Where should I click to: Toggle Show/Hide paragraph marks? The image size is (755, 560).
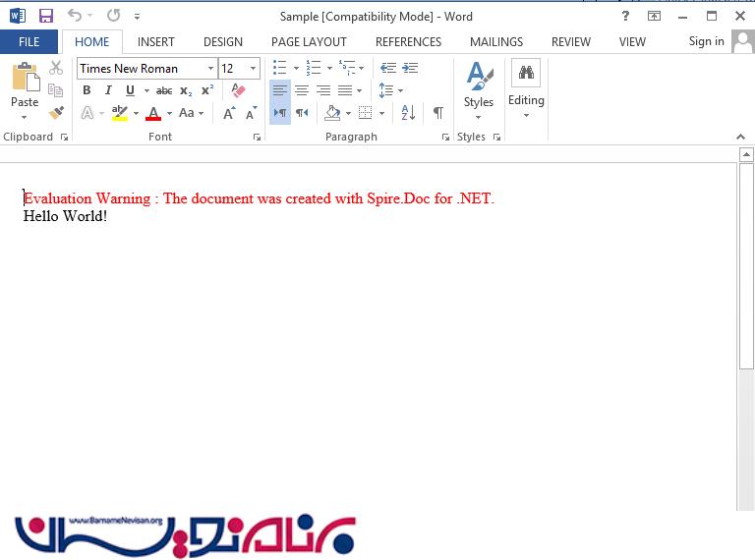pos(437,113)
